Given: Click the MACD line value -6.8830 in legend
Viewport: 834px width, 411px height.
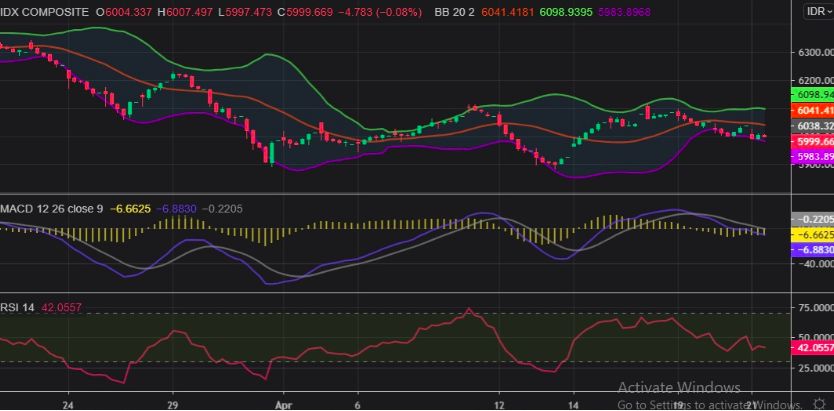Looking at the screenshot, I should 177,209.
